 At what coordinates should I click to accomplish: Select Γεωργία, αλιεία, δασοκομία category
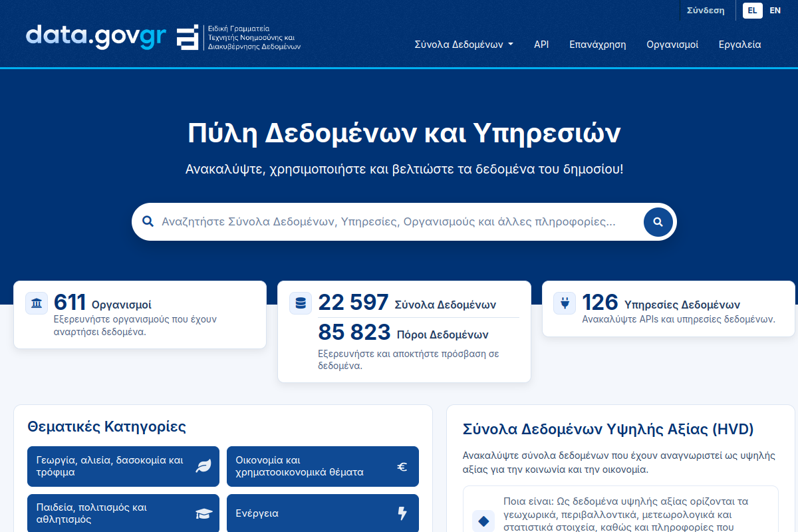pyautogui.click(x=123, y=466)
